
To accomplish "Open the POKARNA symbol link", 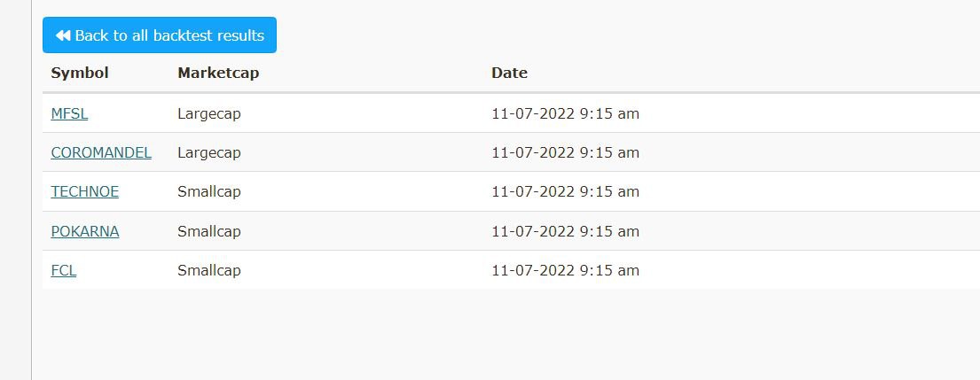I will click(x=85, y=231).
